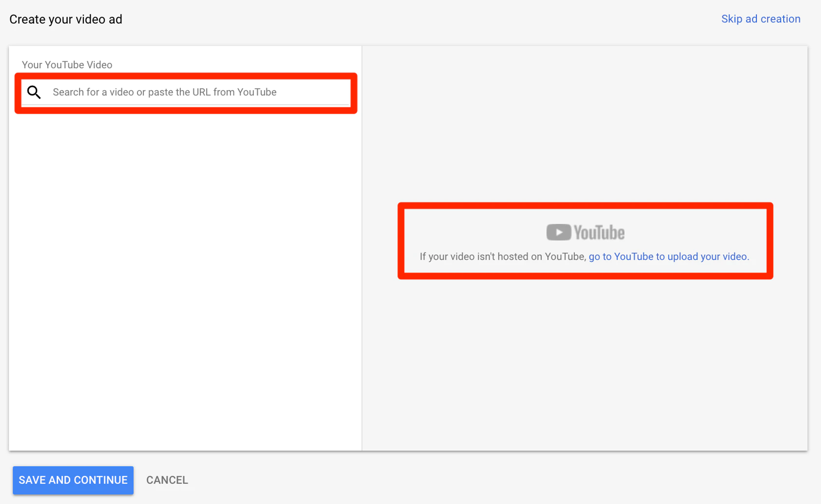Click vertical divider between the two panels

pyautogui.click(x=362, y=248)
